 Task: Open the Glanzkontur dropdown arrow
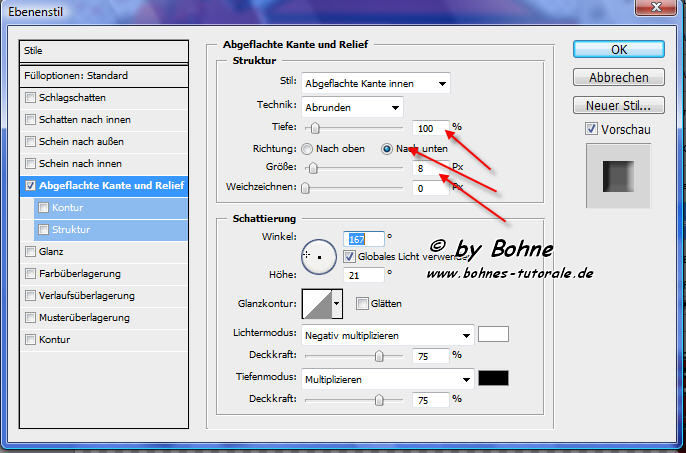[x=337, y=302]
